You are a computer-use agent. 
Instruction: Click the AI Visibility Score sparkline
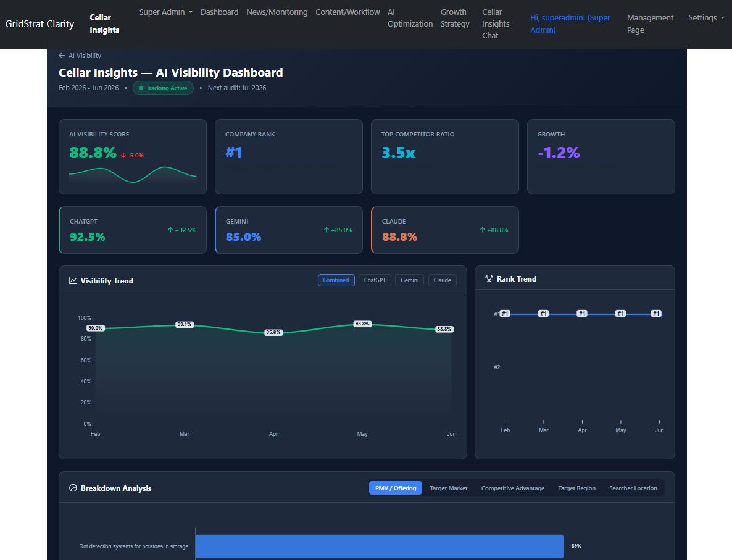point(133,174)
